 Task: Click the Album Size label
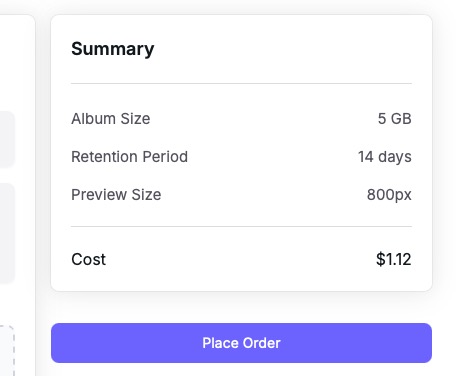(111, 119)
